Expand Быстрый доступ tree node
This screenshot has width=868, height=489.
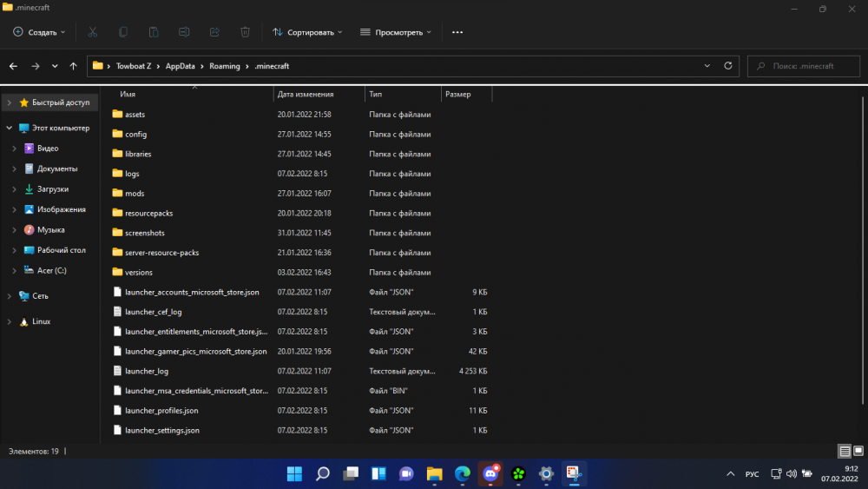(9, 102)
